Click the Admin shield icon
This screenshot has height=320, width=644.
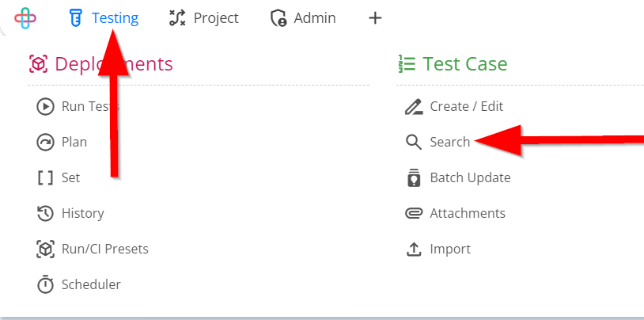click(x=278, y=18)
